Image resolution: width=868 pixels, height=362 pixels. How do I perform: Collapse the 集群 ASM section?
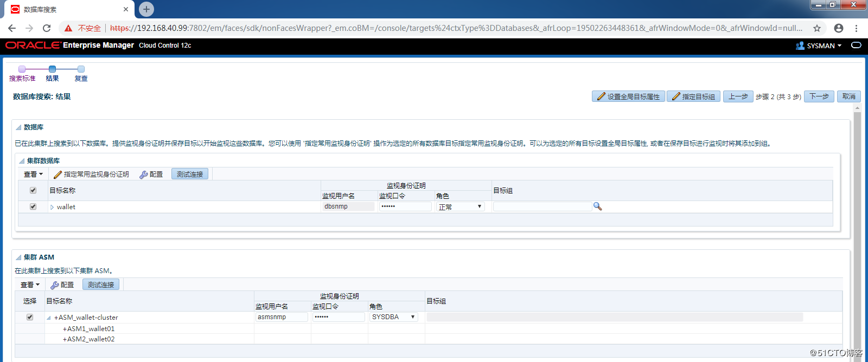[18, 257]
